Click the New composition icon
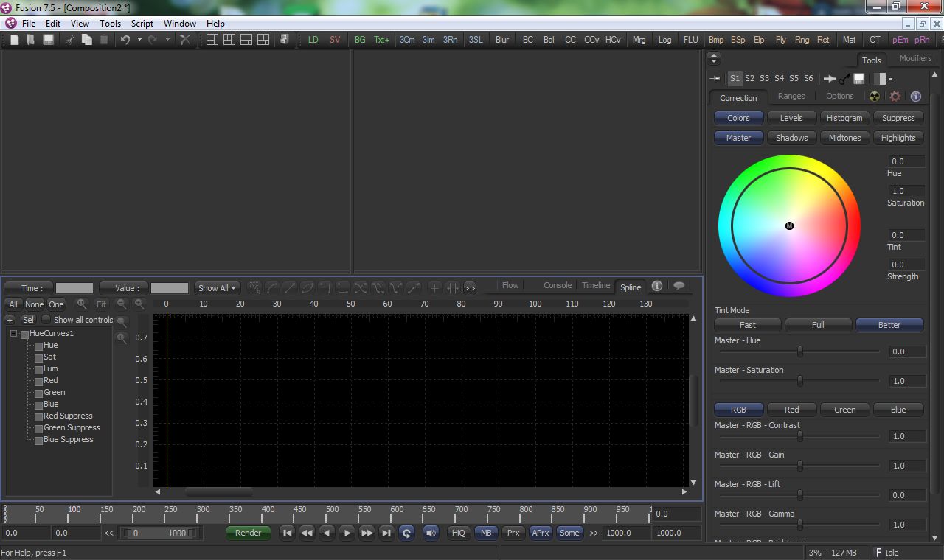 pyautogui.click(x=15, y=40)
